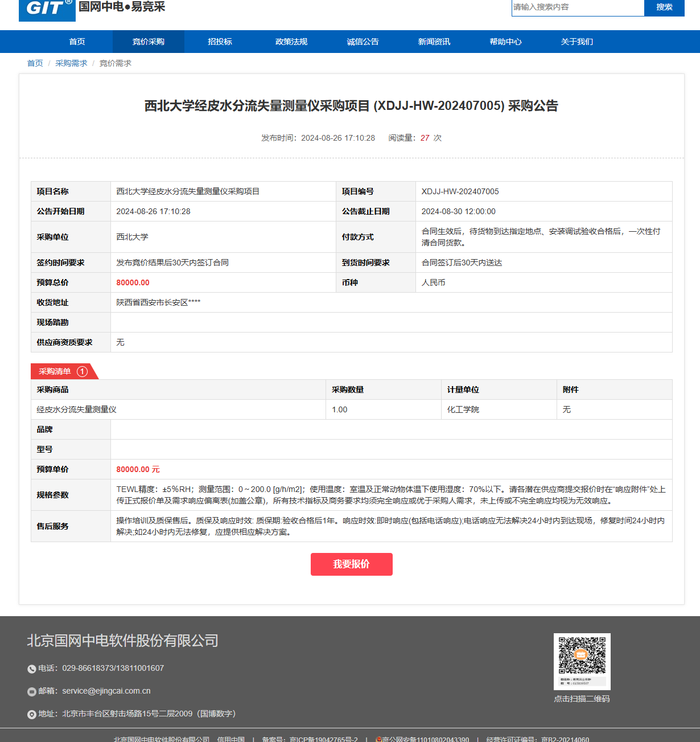Viewport: 700px width, 742px height.
Task: Click the 点击扫描二维码 caption text
Action: [582, 699]
